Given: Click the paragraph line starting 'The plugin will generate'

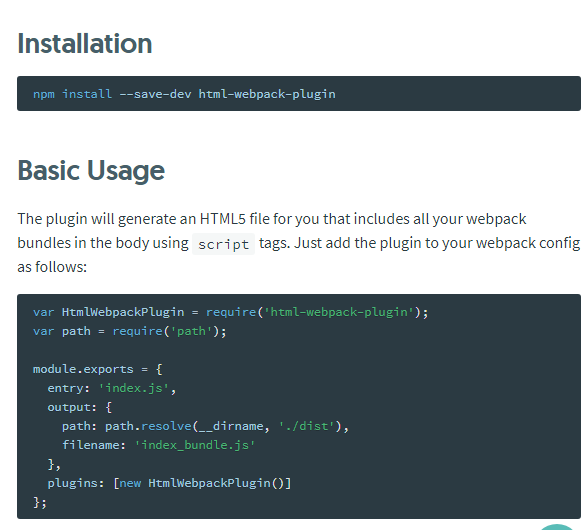Looking at the screenshot, I should [272, 219].
